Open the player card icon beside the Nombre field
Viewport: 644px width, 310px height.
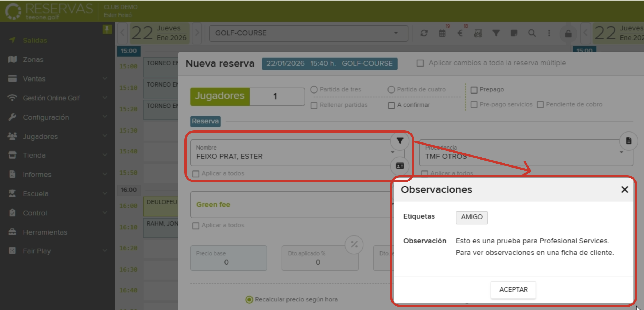[x=400, y=166]
